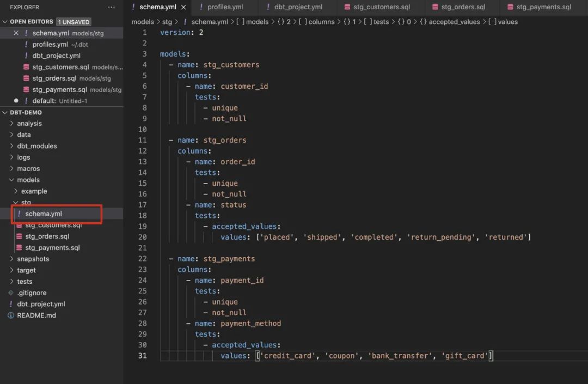Click database icon beside stg_payments.sql in tree
The image size is (588, 384).
click(19, 247)
